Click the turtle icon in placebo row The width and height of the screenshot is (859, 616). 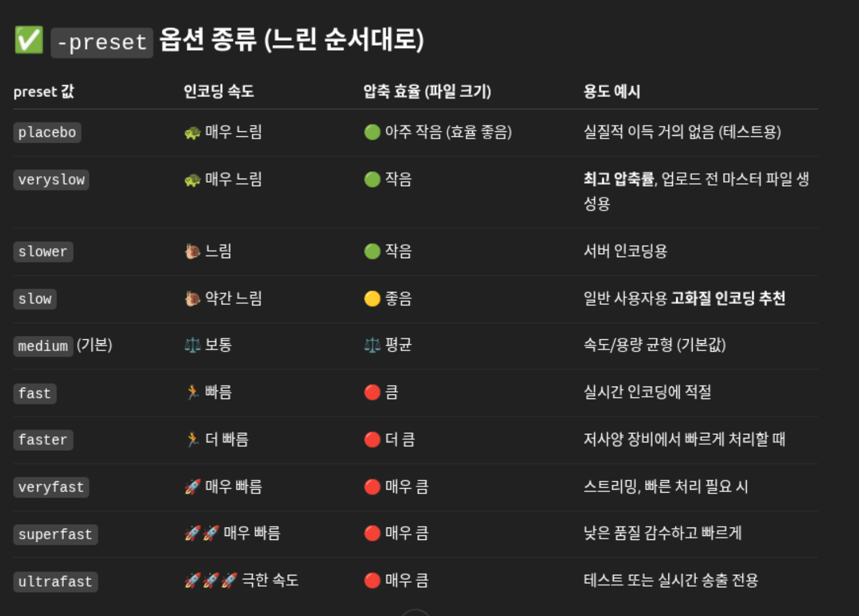pyautogui.click(x=192, y=133)
